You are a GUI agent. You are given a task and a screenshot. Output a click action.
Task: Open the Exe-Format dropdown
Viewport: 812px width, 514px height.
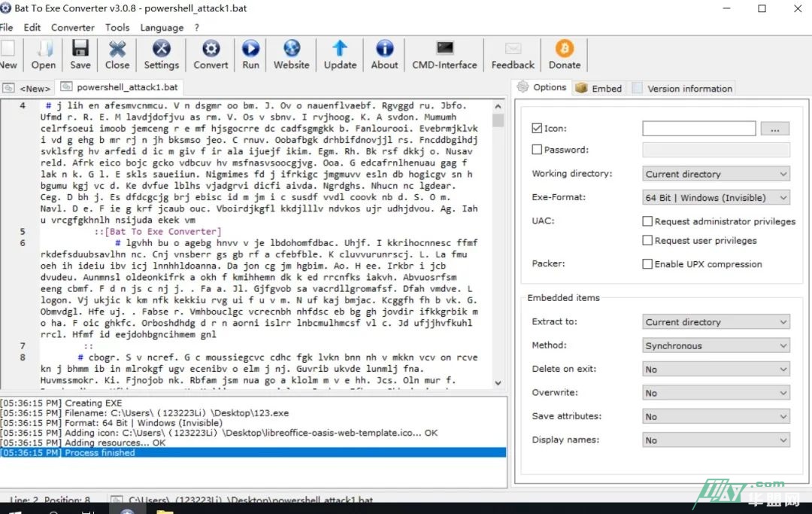tap(716, 198)
